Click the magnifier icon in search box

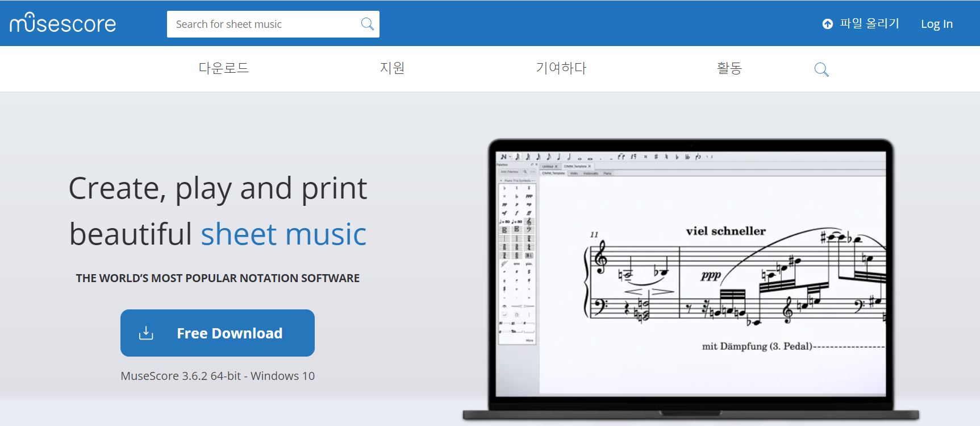click(x=368, y=24)
